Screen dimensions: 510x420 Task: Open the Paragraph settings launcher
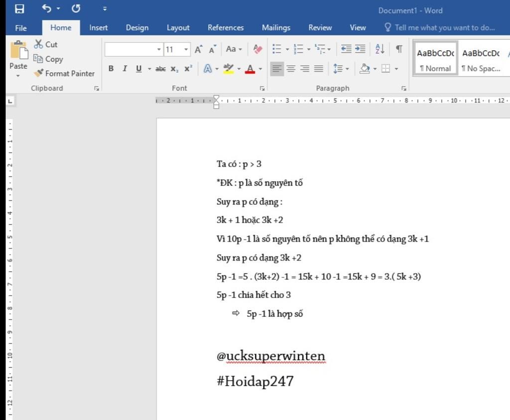(403, 89)
